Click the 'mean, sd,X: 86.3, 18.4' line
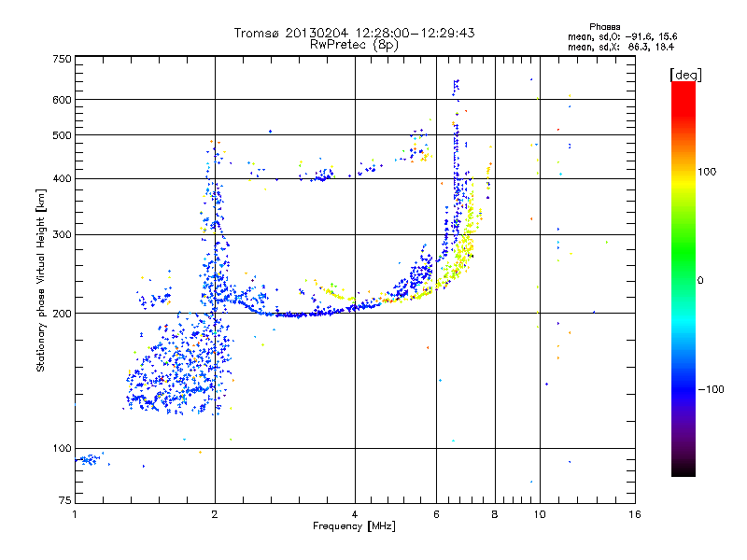The width and height of the screenshot is (747, 560). point(621,47)
